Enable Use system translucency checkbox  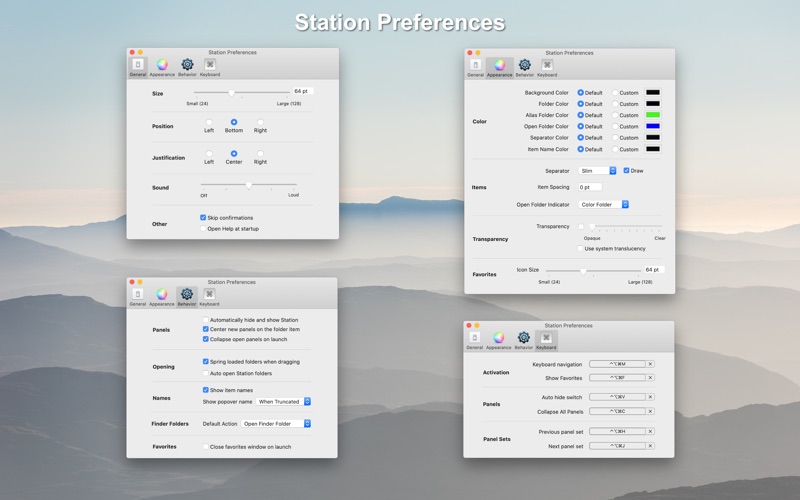click(580, 248)
